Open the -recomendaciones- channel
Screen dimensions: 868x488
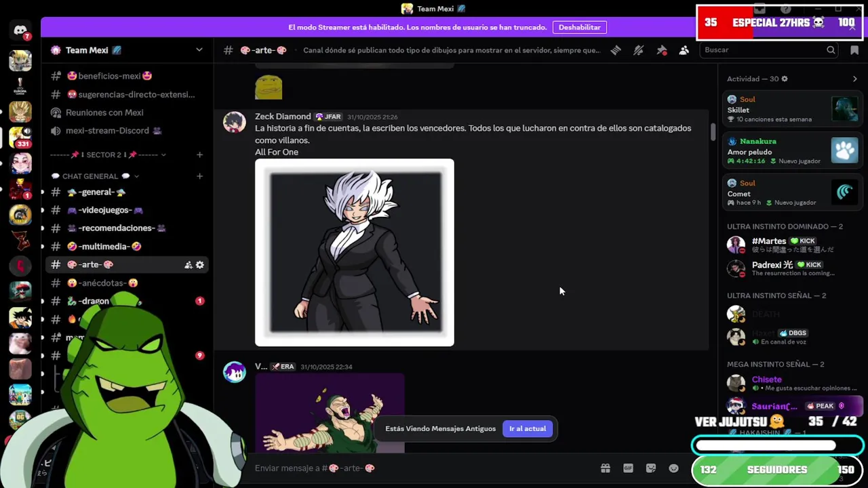click(127, 228)
